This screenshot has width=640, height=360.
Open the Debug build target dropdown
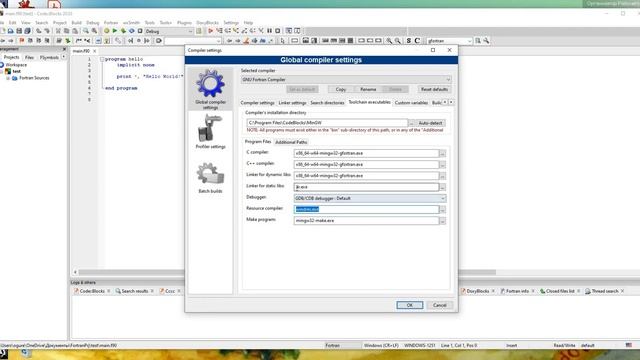click(169, 31)
